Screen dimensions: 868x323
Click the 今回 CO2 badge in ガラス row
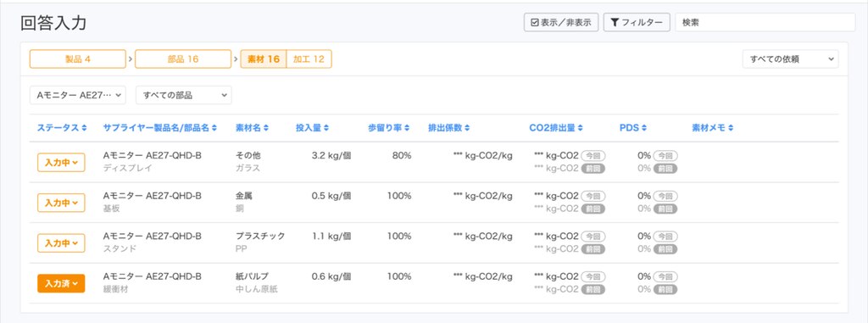593,156
